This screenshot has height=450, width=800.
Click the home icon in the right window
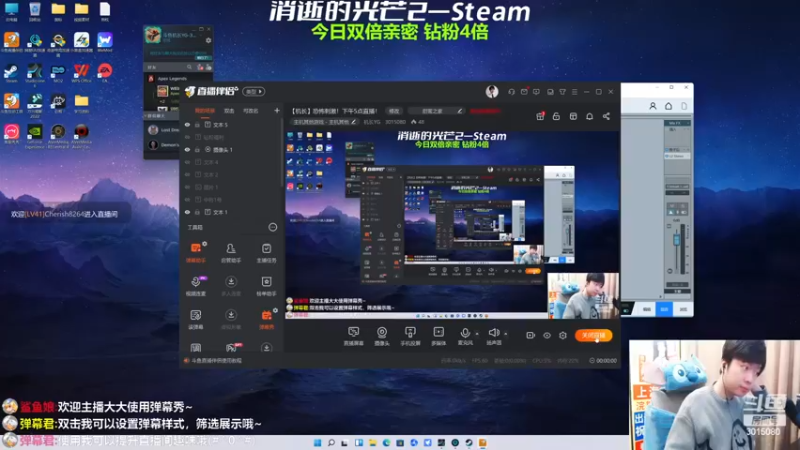click(668, 106)
